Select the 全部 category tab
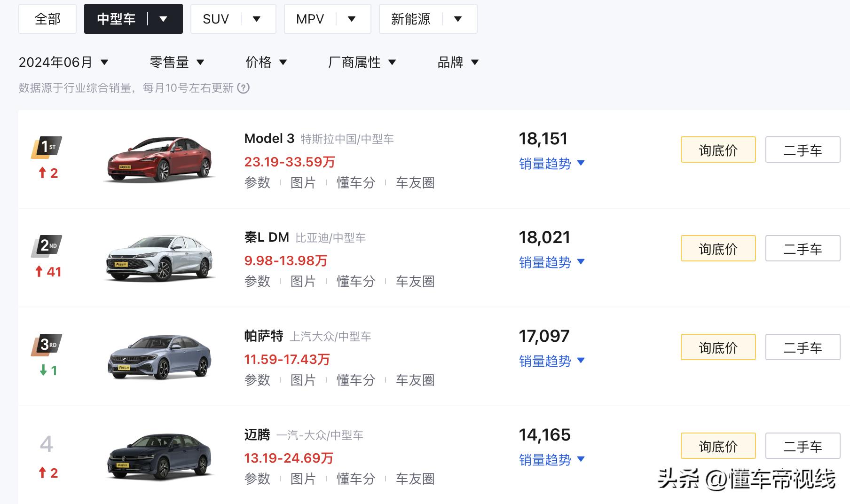The width and height of the screenshot is (850, 504). pos(47,19)
